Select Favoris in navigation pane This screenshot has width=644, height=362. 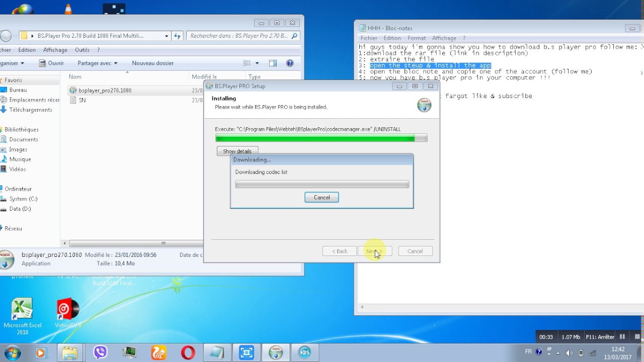point(13,80)
